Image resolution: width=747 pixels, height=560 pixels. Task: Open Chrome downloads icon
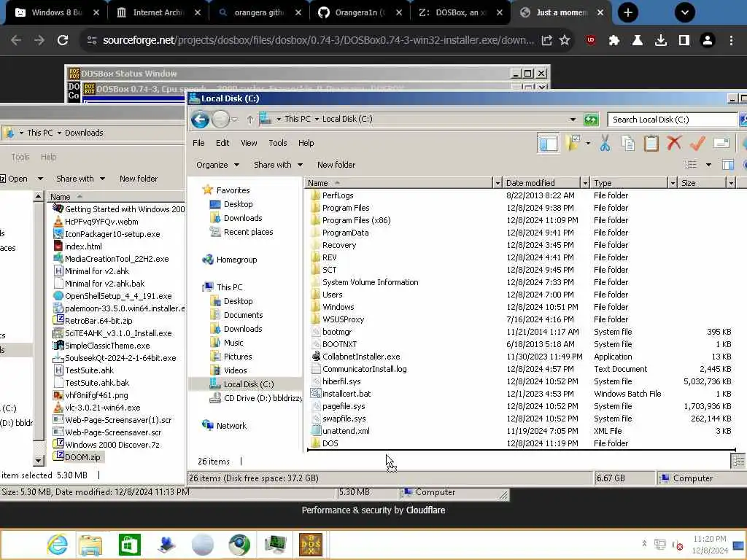pos(661,40)
